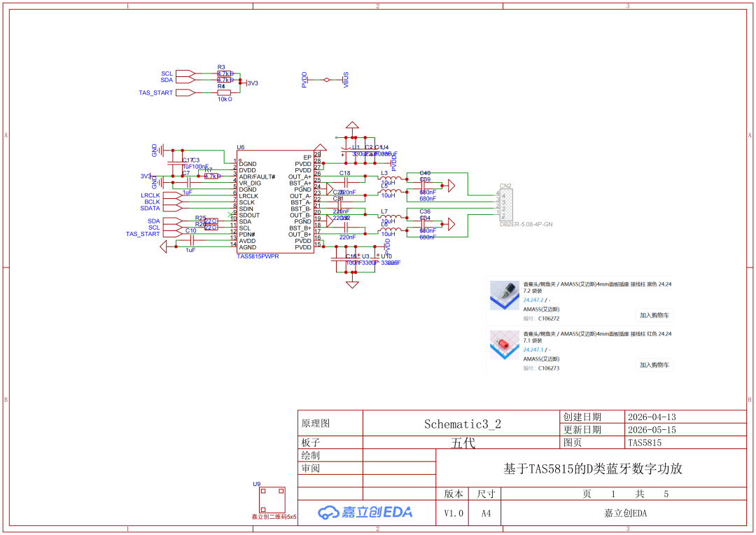756x535 pixels.
Task: Click the red binding post product title
Action: (597, 338)
